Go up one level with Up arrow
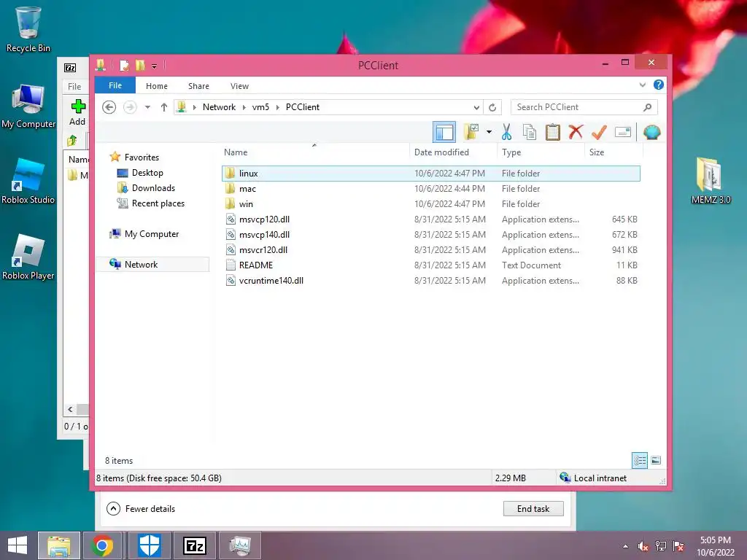747x560 pixels. coord(164,107)
